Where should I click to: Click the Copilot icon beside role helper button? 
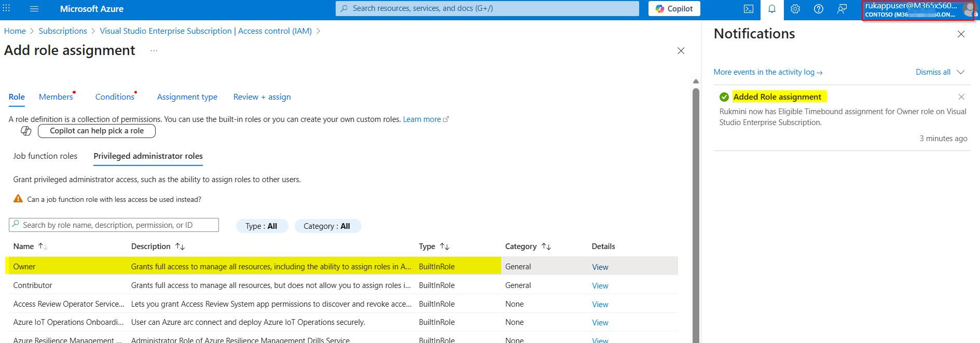click(26, 131)
